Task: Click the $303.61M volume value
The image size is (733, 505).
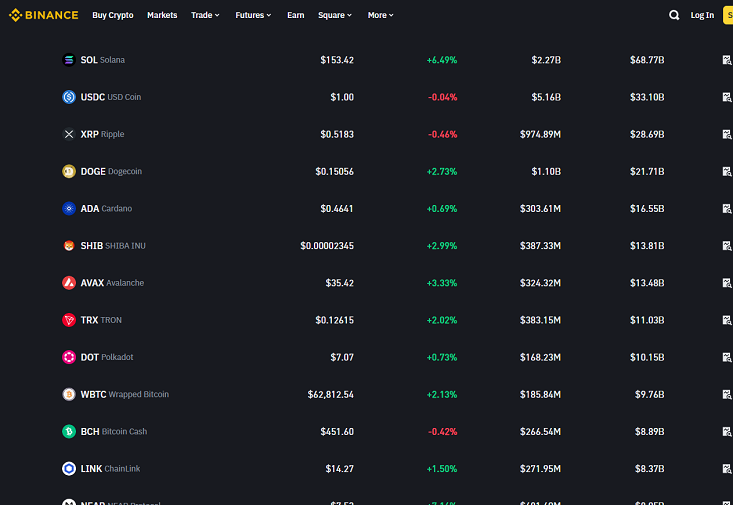Action: (540, 209)
